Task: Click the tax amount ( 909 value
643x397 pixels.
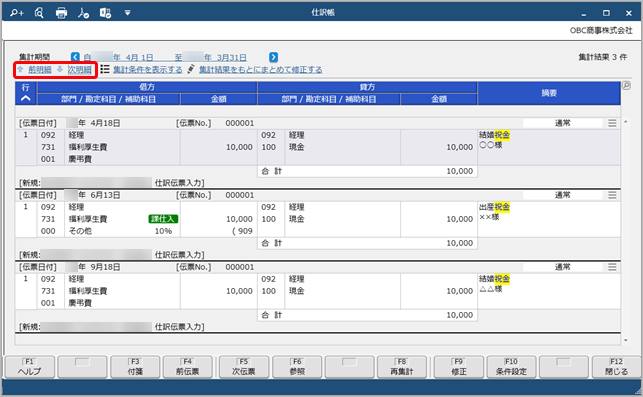Action: click(243, 231)
